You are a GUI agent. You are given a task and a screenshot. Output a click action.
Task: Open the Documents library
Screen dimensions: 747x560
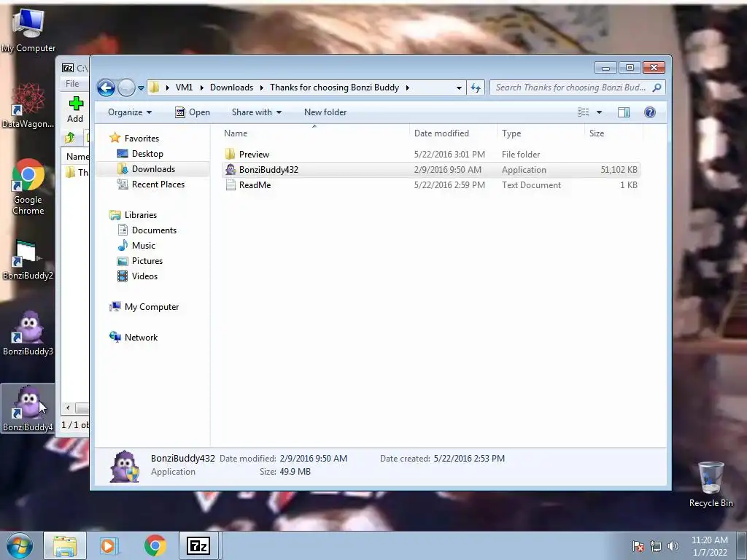pyautogui.click(x=154, y=230)
